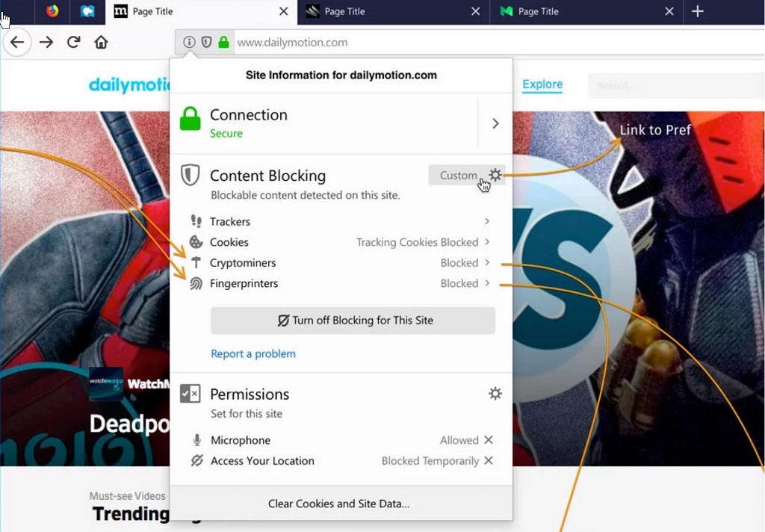Open the Report a problem link
The width and height of the screenshot is (765, 532).
(x=253, y=353)
